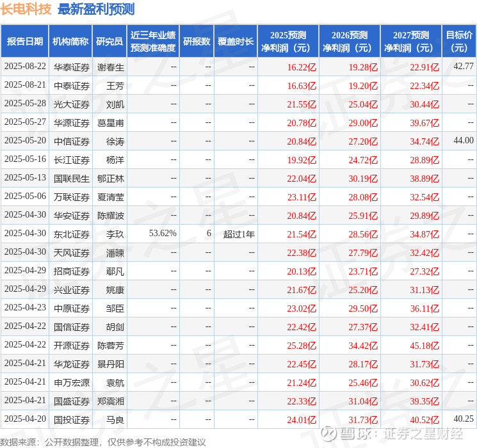
Task: Select the 华龙证券 institution cell
Action: [72, 364]
